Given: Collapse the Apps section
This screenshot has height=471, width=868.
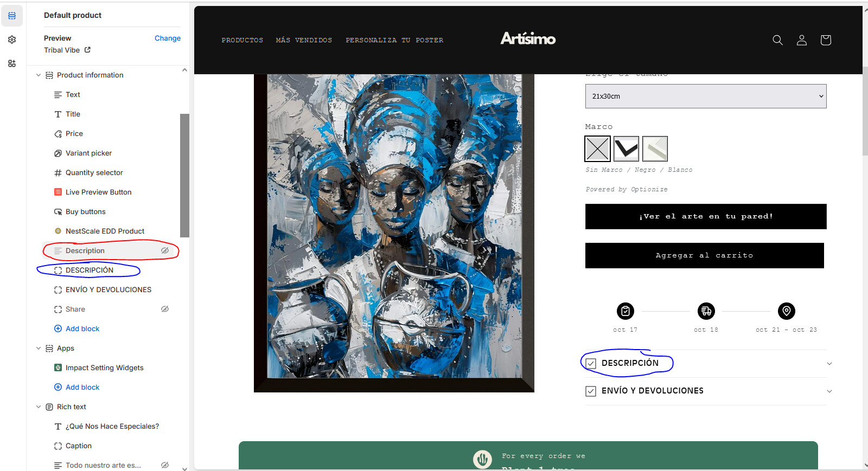Looking at the screenshot, I should tap(39, 349).
